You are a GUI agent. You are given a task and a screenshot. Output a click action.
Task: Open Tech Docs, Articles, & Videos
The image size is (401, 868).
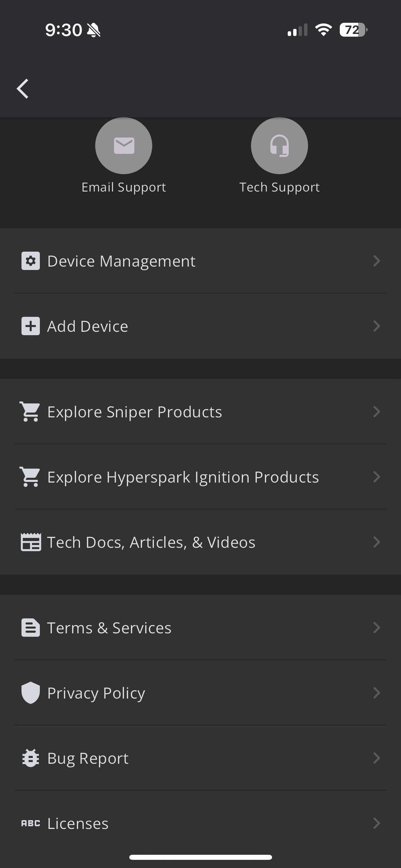click(151, 542)
